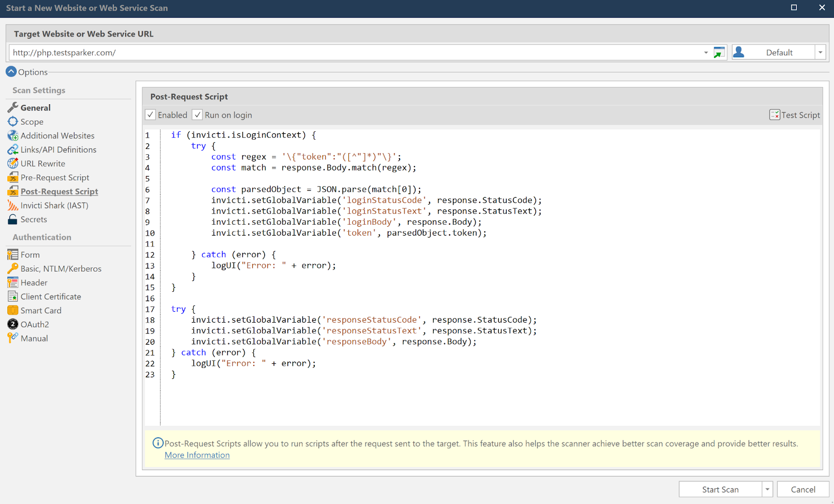Open Invicti Shark (IAST) settings
The width and height of the screenshot is (834, 504).
pyautogui.click(x=54, y=205)
